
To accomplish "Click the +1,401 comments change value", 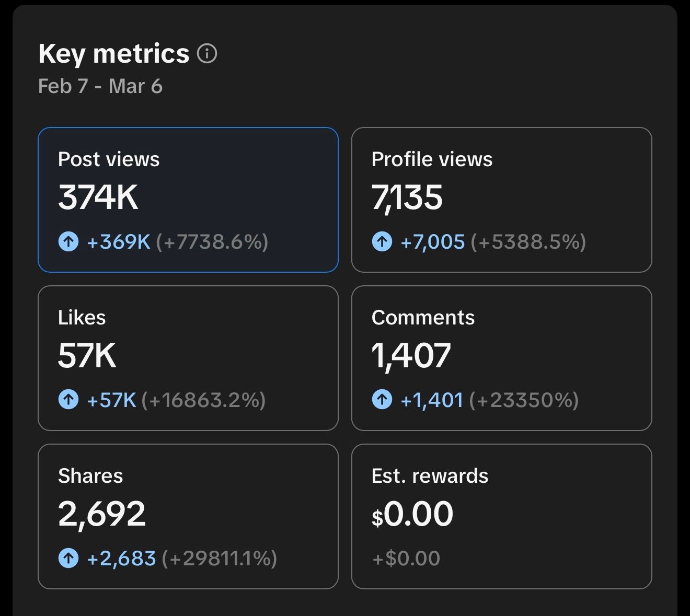I will (x=432, y=400).
